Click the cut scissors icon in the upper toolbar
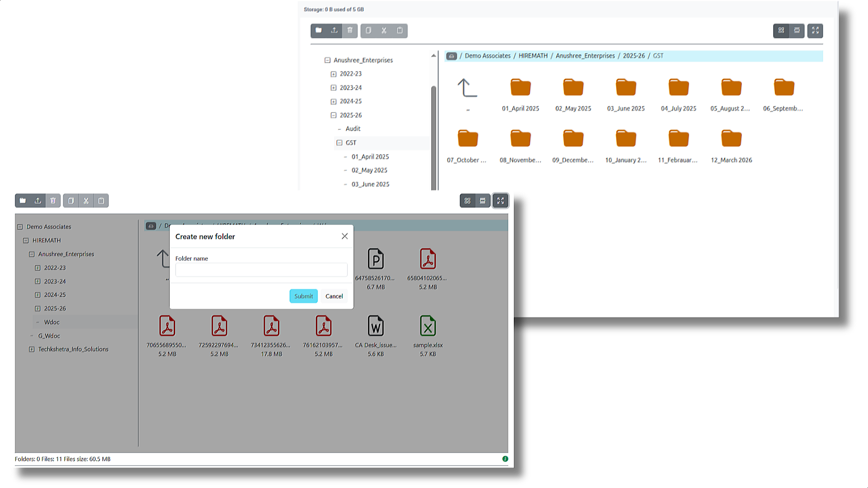The height and width of the screenshot is (488, 868). (x=384, y=31)
